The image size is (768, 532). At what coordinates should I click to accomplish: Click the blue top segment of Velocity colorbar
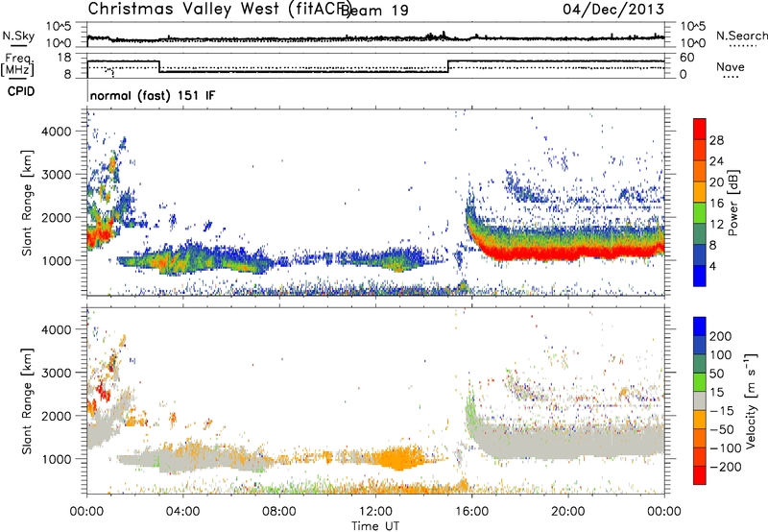click(700, 326)
